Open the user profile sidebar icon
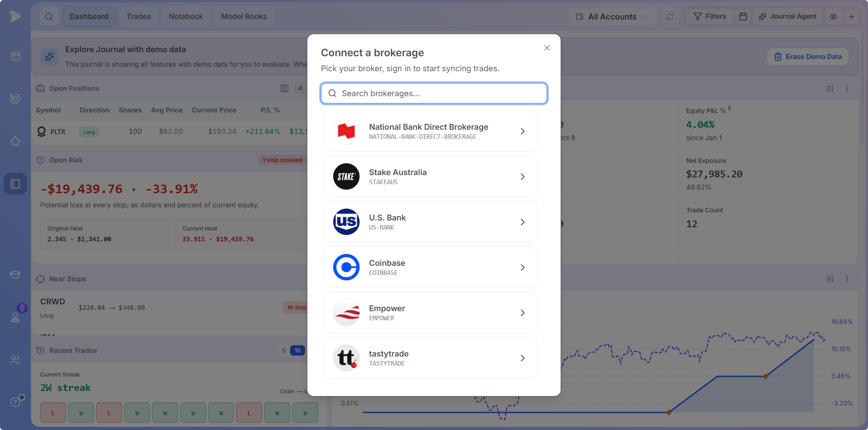This screenshot has height=430, width=868. (15, 317)
